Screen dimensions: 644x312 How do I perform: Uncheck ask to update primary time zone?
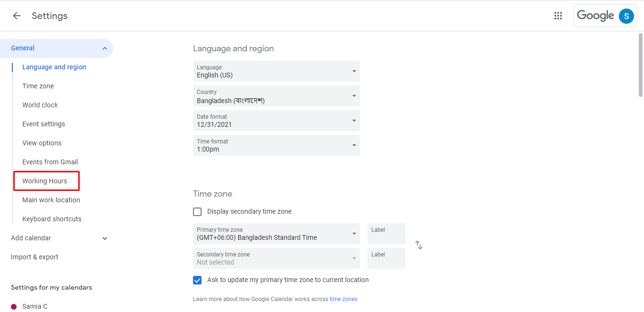pyautogui.click(x=197, y=280)
